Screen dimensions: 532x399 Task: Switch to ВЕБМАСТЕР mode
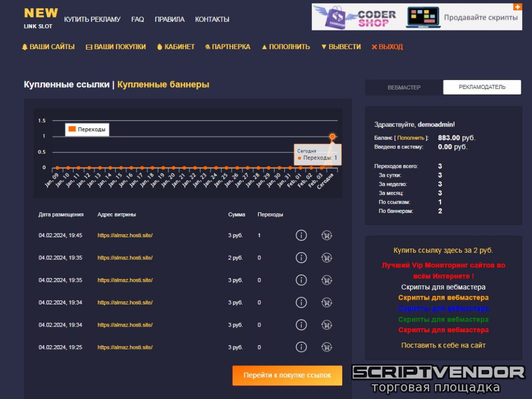[404, 87]
